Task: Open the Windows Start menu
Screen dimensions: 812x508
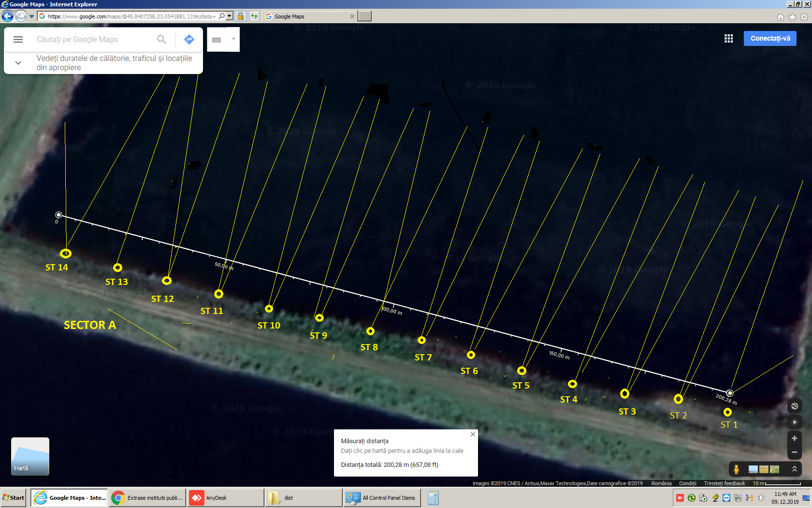Action: (x=13, y=497)
